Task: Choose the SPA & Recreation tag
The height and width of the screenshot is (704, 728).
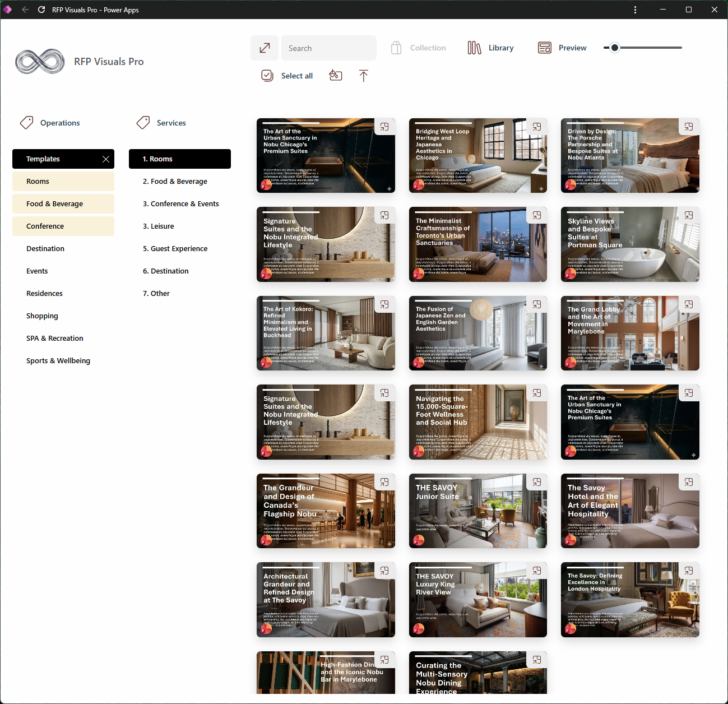Action: (63, 339)
